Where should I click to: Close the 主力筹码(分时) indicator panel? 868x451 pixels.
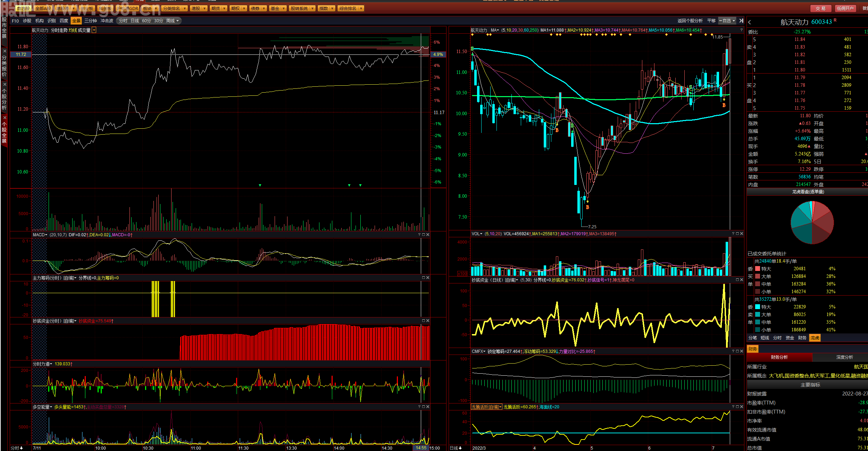click(x=428, y=278)
